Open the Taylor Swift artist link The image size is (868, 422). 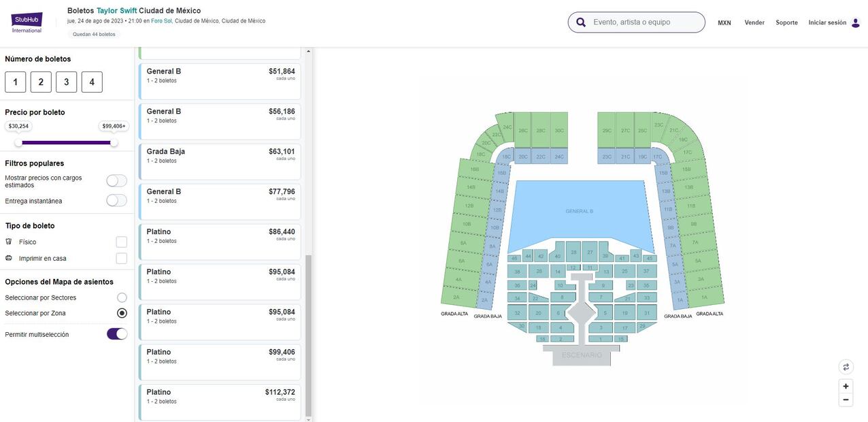pyautogui.click(x=116, y=10)
